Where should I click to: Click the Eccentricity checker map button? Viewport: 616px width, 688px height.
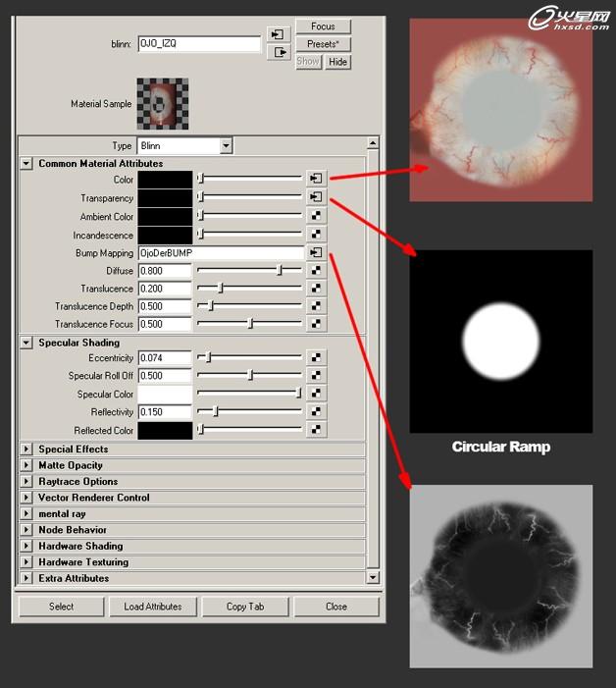point(316,357)
